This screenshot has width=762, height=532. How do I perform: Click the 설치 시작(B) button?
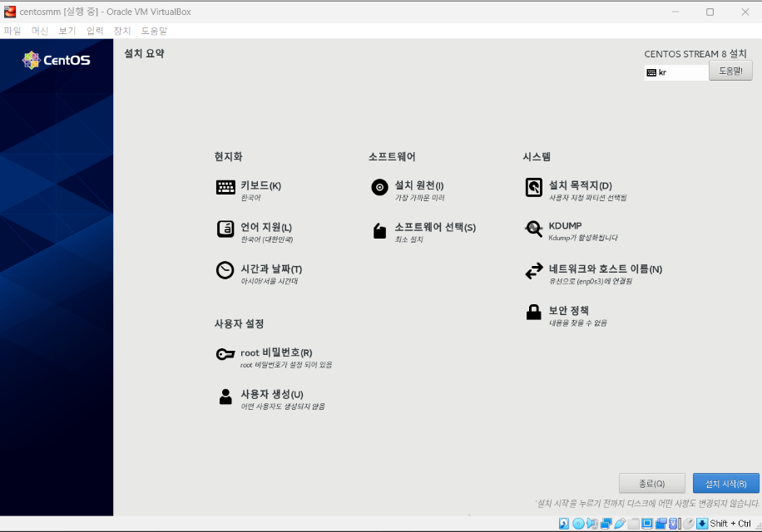tap(726, 484)
